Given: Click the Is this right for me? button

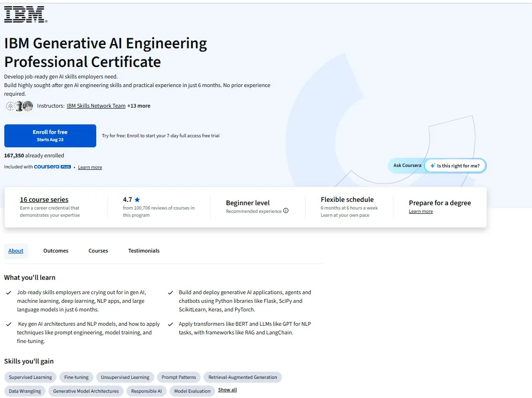Looking at the screenshot, I should (x=455, y=166).
